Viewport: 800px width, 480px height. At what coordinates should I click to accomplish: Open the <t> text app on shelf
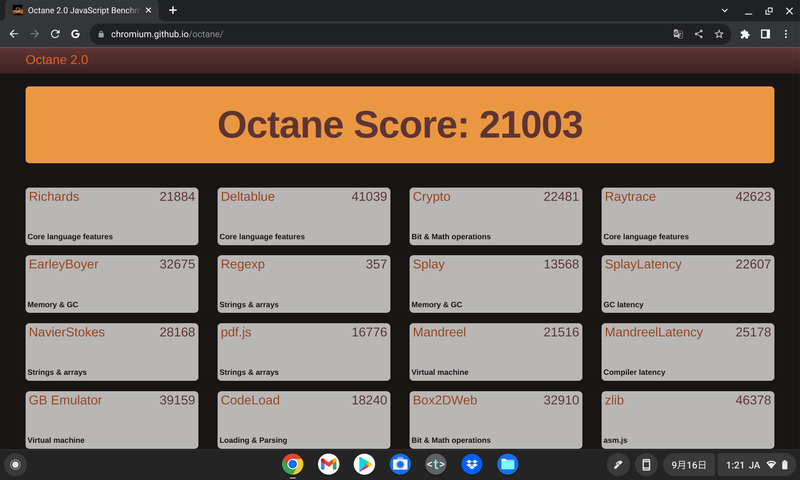[x=436, y=465]
